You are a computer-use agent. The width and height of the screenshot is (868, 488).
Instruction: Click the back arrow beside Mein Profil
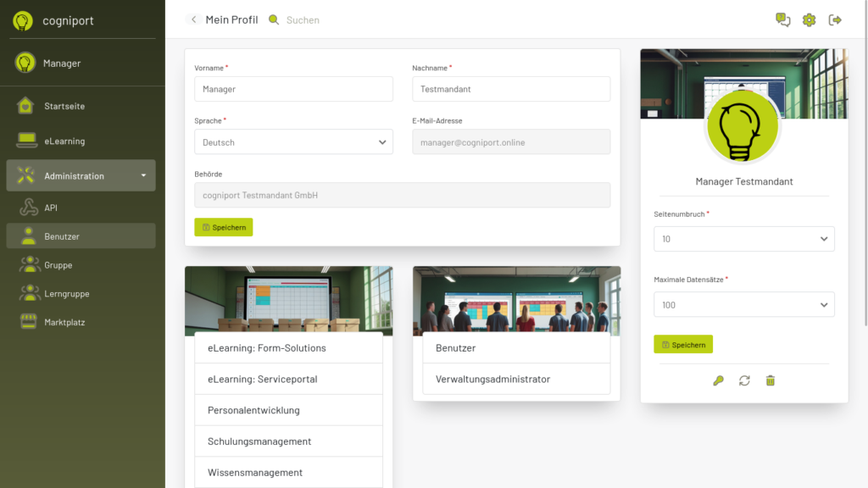coord(193,19)
